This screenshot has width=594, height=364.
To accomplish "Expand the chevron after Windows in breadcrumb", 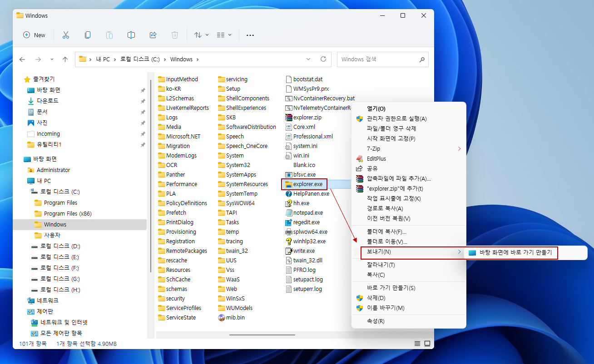I will pyautogui.click(x=198, y=59).
